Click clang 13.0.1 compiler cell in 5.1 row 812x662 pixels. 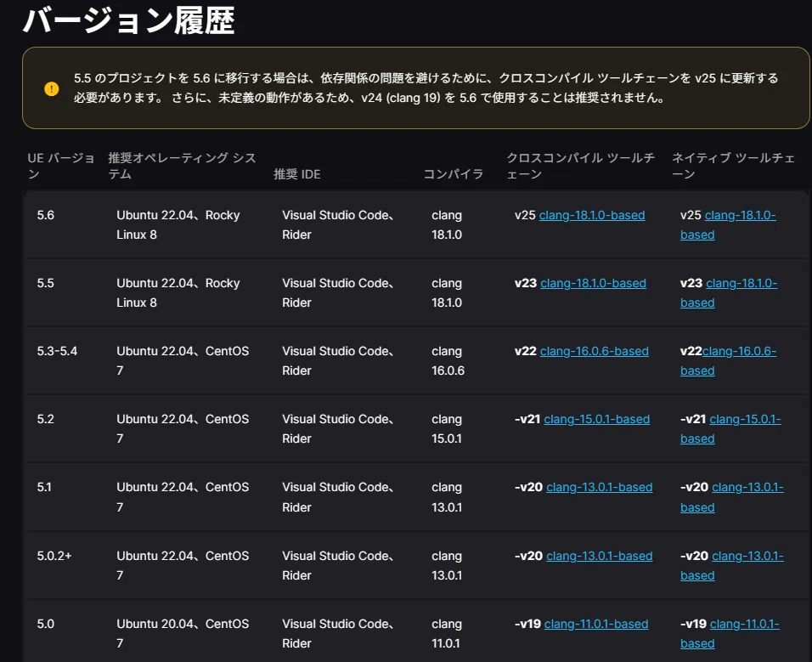click(447, 497)
